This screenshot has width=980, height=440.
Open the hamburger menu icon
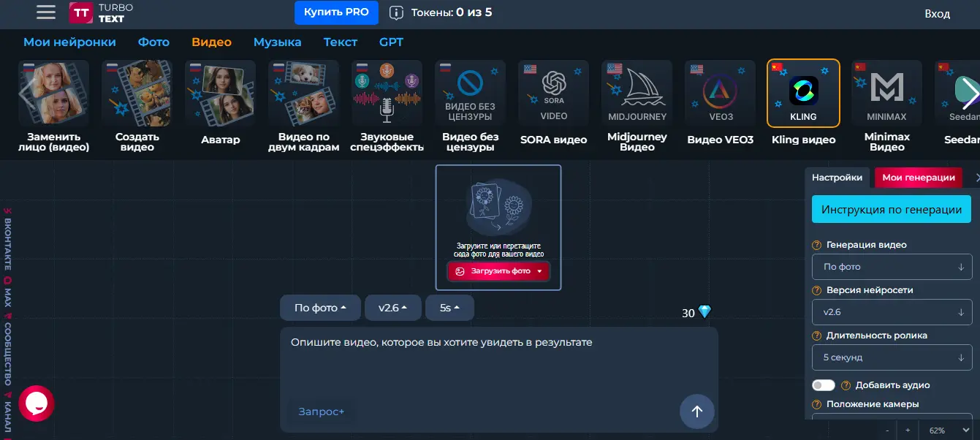(46, 12)
